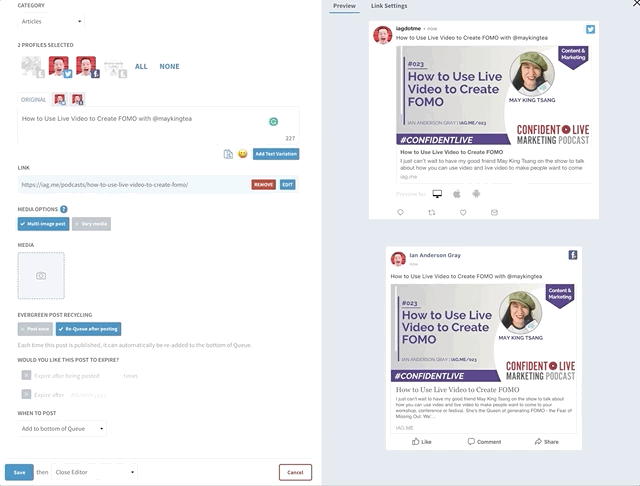Click the Twitter logo on the tweet preview
The height and width of the screenshot is (486, 640).
[x=590, y=29]
